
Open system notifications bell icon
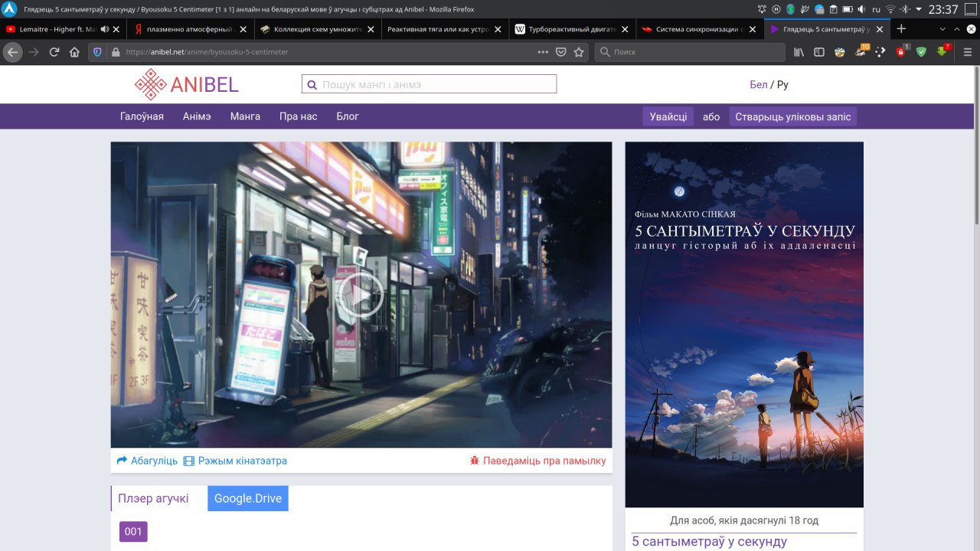762,9
